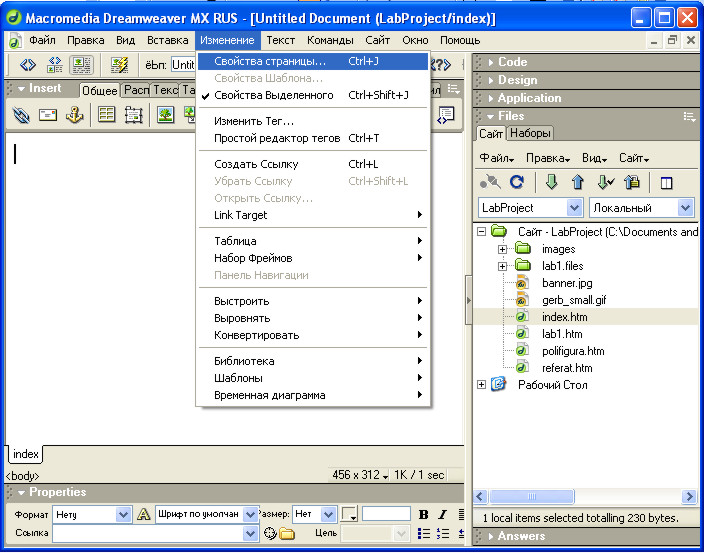Switch to Наборы tab in Files panel
Screen dimensions: 704x553
click(x=530, y=133)
